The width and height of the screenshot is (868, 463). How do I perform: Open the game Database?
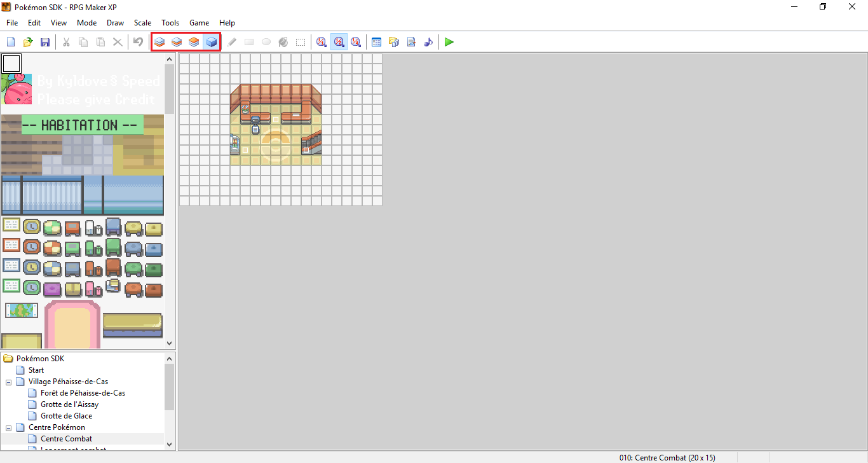[x=376, y=41]
